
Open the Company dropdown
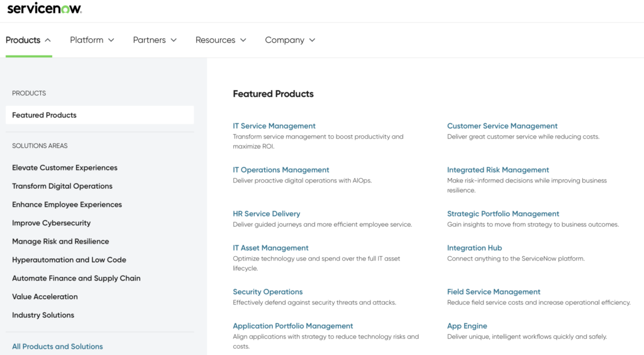pyautogui.click(x=290, y=40)
